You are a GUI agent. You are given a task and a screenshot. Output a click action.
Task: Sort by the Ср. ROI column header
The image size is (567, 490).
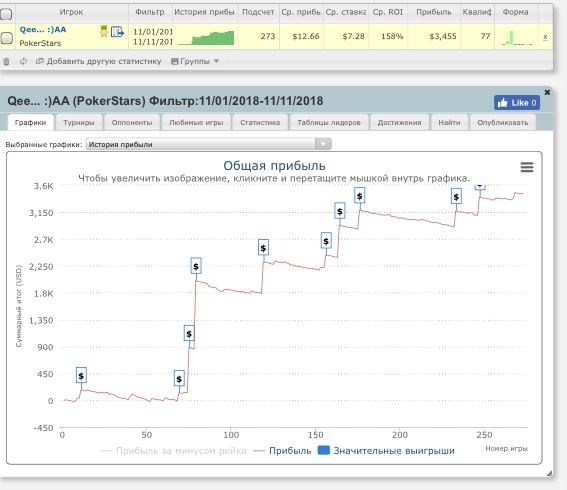388,12
